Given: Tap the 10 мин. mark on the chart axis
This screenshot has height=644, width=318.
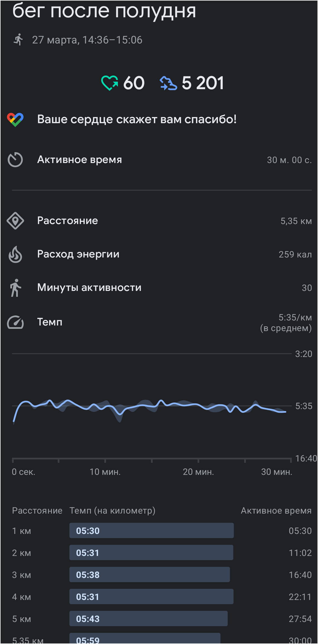Looking at the screenshot, I should (105, 472).
